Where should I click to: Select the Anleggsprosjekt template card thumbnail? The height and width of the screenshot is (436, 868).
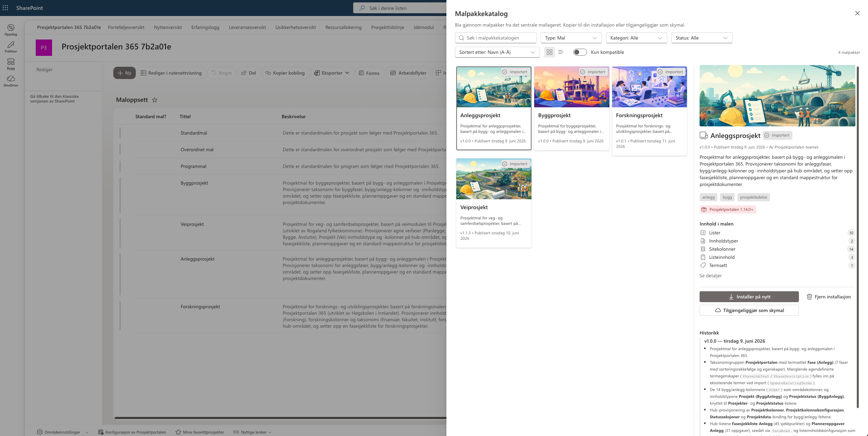coord(494,87)
